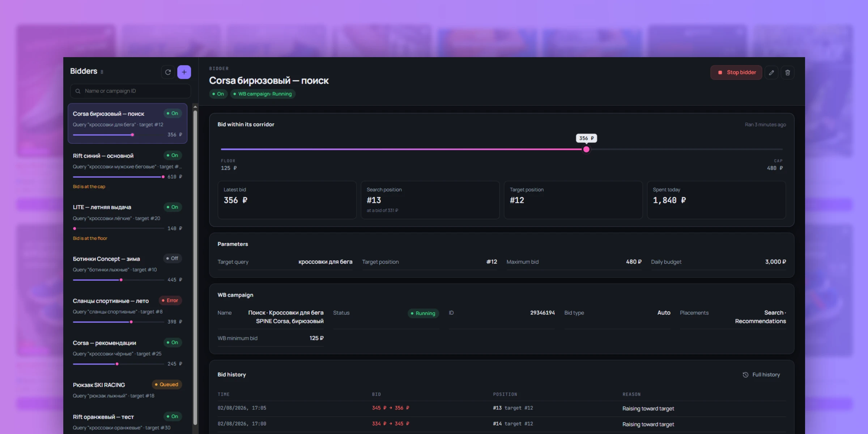Click bid change 345 ₽ → 356 ₽
This screenshot has width=868, height=434.
coord(391,408)
